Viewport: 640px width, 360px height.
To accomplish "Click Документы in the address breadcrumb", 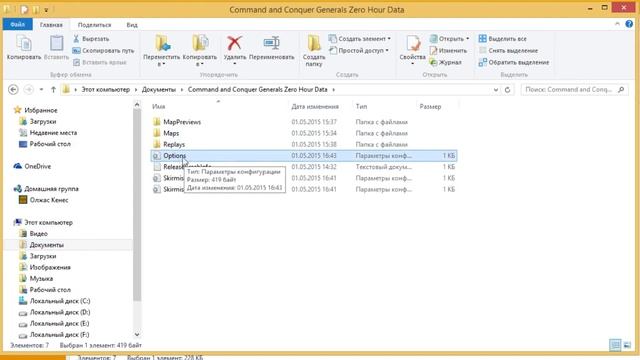I will coord(159,89).
